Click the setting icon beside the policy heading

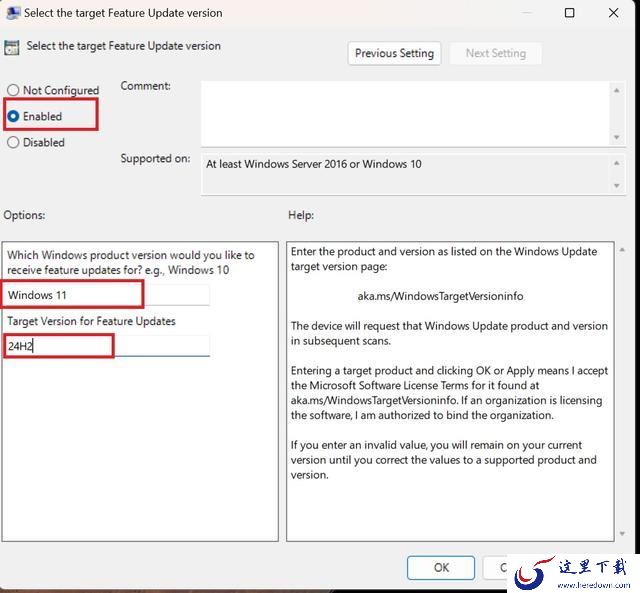11,47
